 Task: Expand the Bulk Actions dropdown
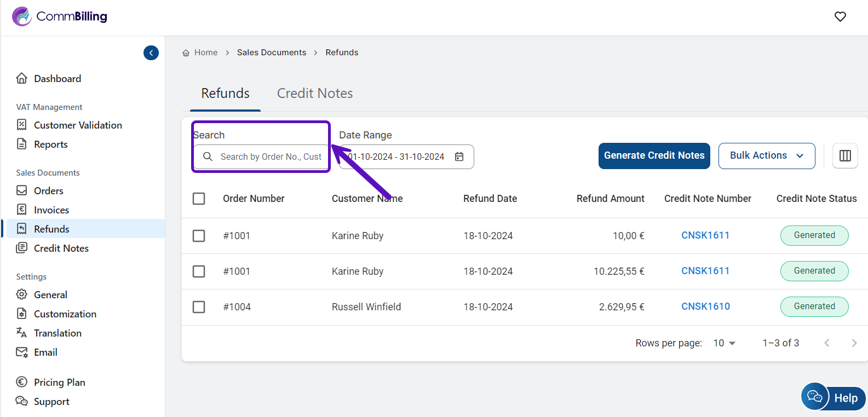point(766,156)
